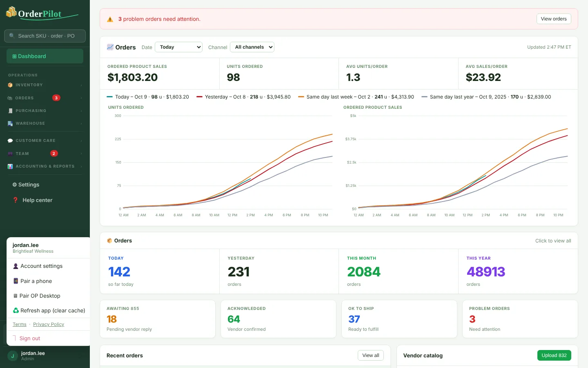Click the Settings gear icon
This screenshot has width=588, height=368.
15,185
